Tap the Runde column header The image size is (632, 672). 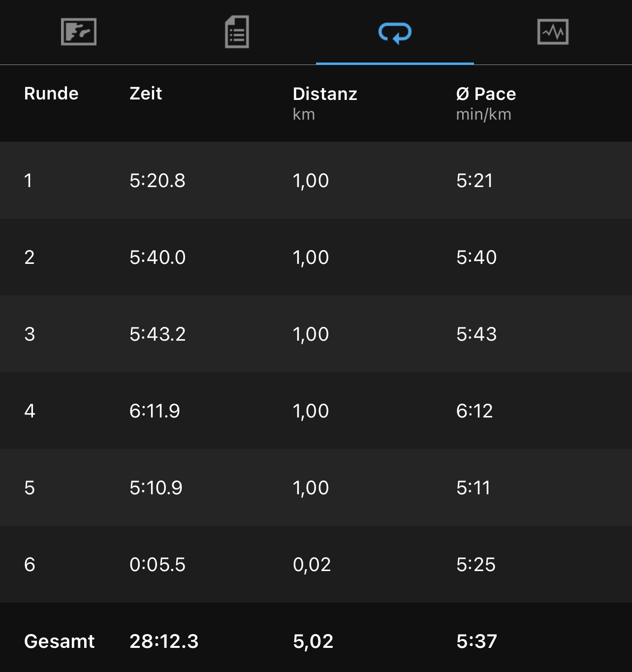51,94
